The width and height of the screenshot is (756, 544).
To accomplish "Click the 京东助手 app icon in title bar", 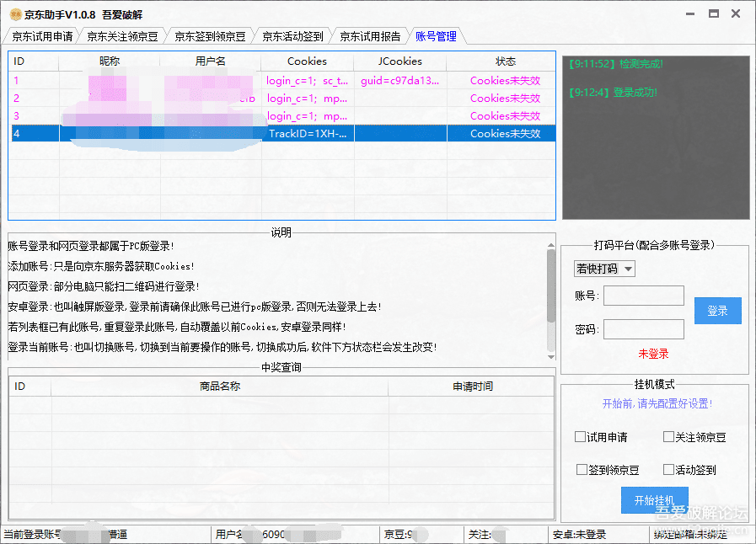I will [x=15, y=14].
